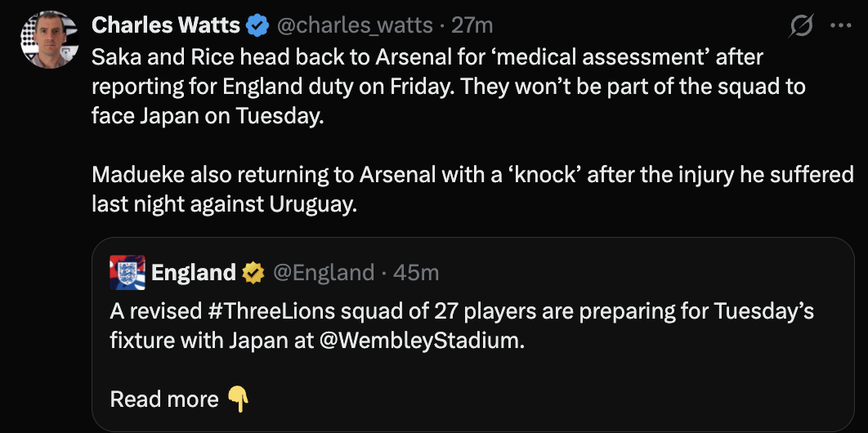Open the @England handle link
This screenshot has width=868, height=433.
tap(323, 272)
